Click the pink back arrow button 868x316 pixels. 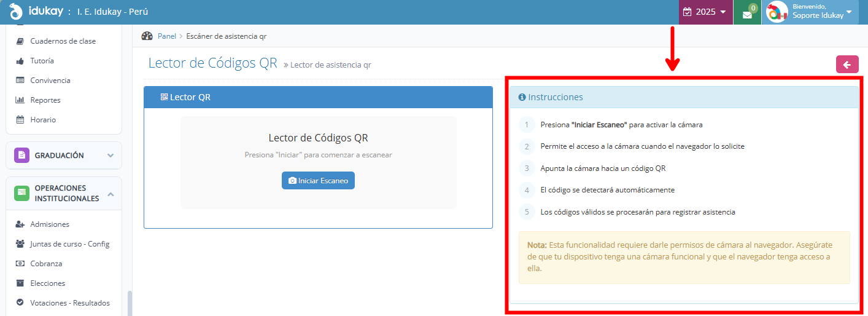tap(847, 65)
